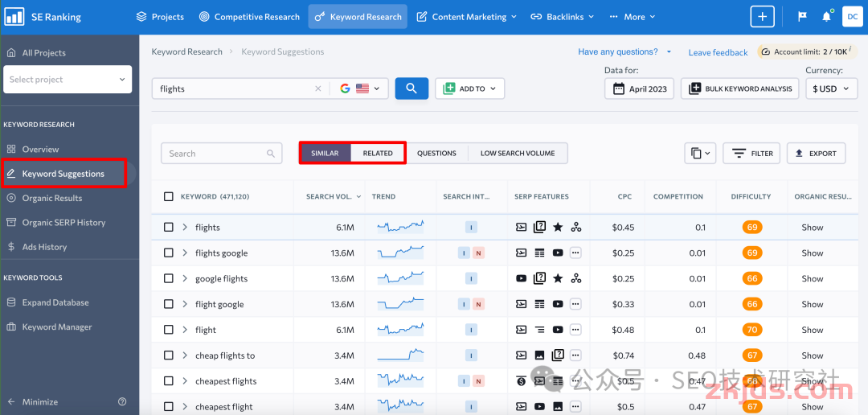Open Ads History in sidebar

[36, 247]
